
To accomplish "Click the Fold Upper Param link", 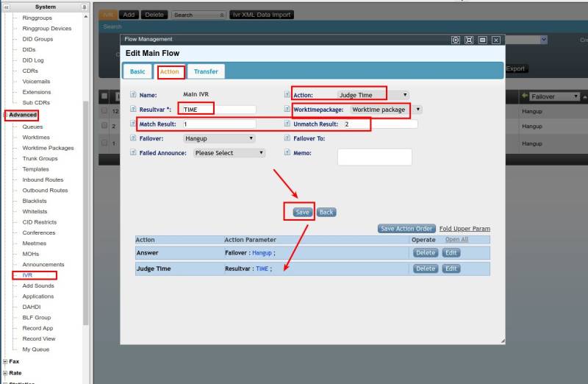I will [465, 229].
